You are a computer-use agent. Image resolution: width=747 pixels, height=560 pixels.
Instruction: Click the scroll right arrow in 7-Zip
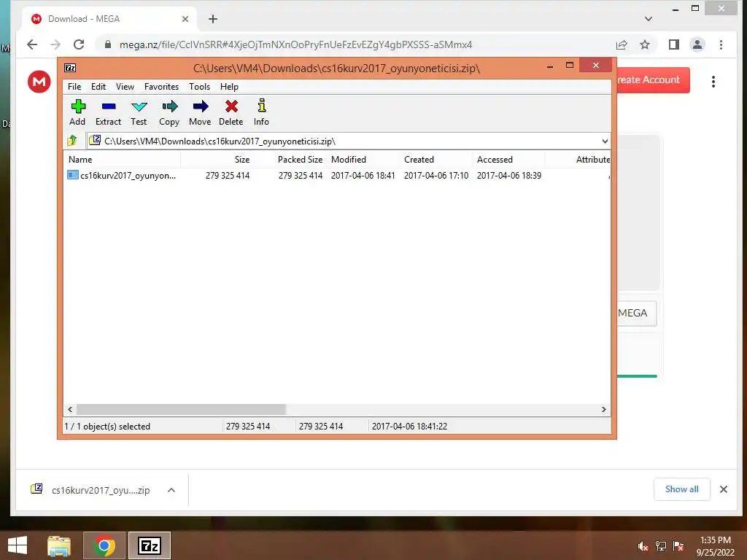click(x=603, y=409)
